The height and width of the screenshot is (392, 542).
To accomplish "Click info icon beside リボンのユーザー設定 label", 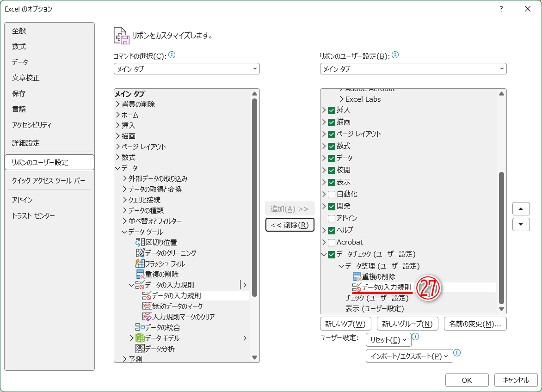I will tap(395, 55).
